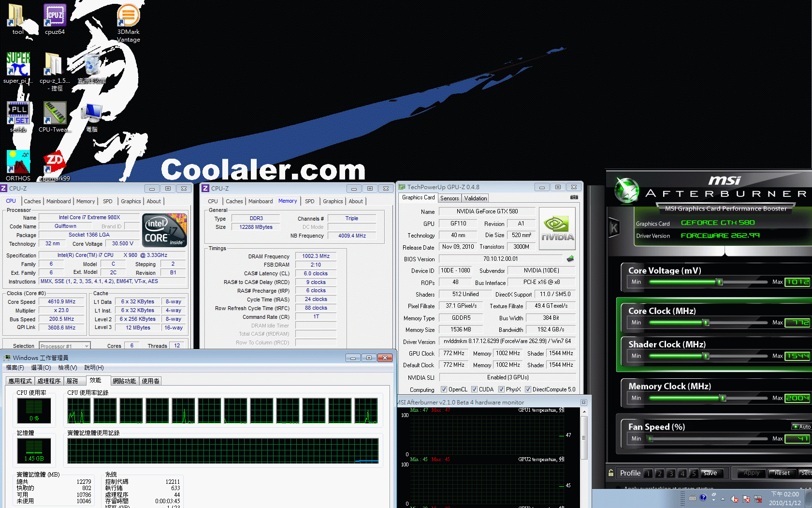
Task: Toggle the DirectCompute 5.0 checkbox
Action: (528, 389)
